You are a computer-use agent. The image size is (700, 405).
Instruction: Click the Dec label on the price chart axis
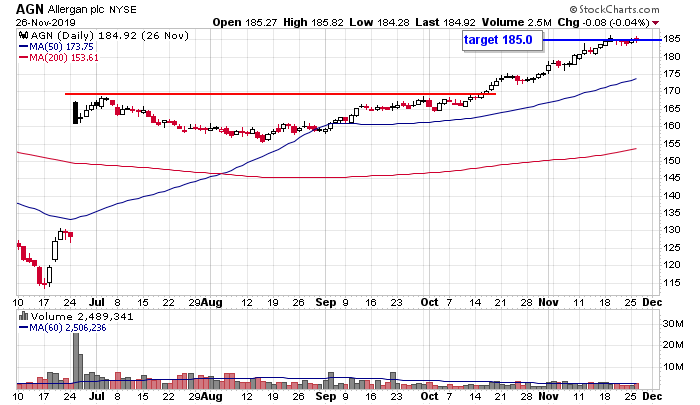click(652, 302)
